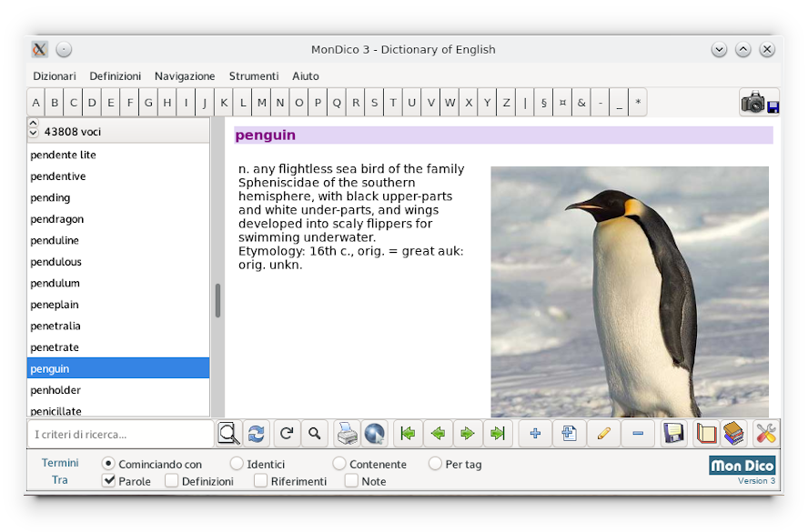Select the entry pendente lite
Image resolution: width=808 pixels, height=532 pixels.
118,155
